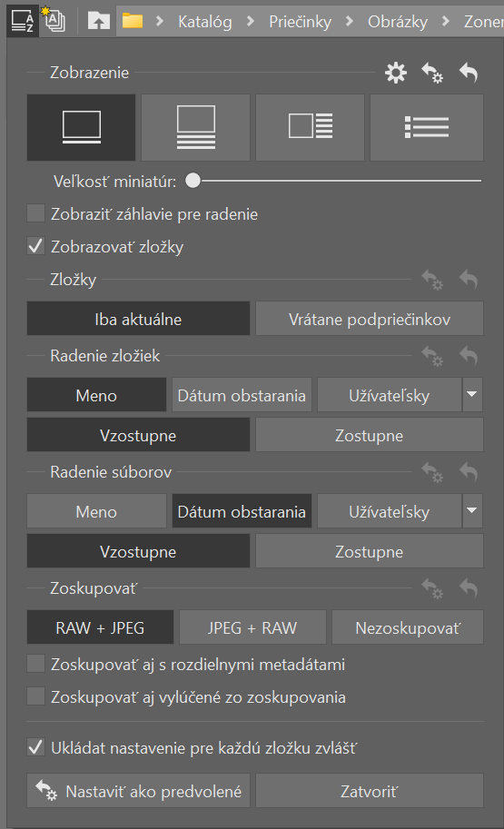This screenshot has width=504, height=829.
Task: Uncheck Zobrazovať zložky checkbox
Action: pos(36,246)
